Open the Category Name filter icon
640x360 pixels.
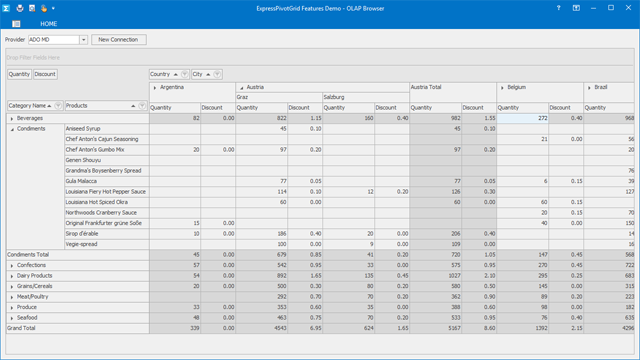[x=58, y=106]
